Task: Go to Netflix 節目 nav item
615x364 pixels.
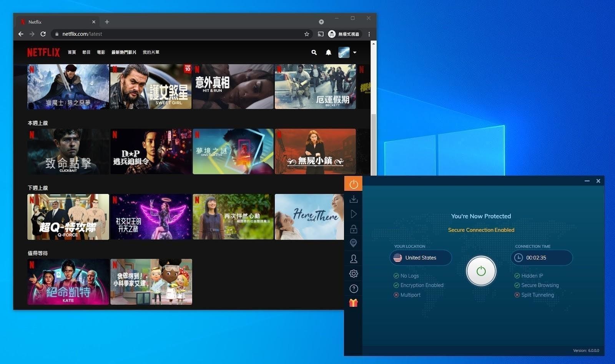Action: pyautogui.click(x=86, y=52)
